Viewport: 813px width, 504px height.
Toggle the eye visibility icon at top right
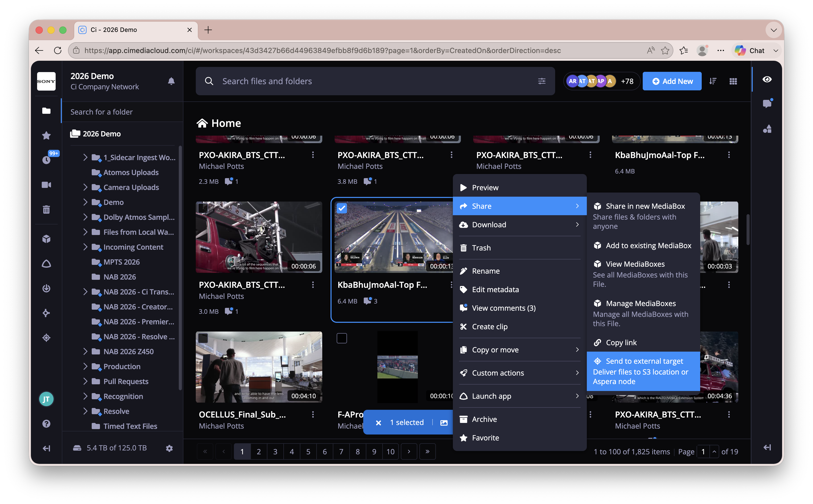coord(767,79)
